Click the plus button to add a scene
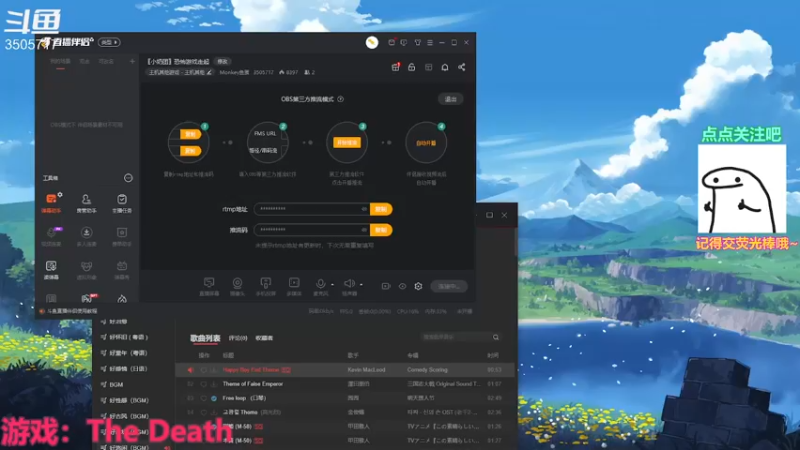800x450 pixels. coord(132,61)
